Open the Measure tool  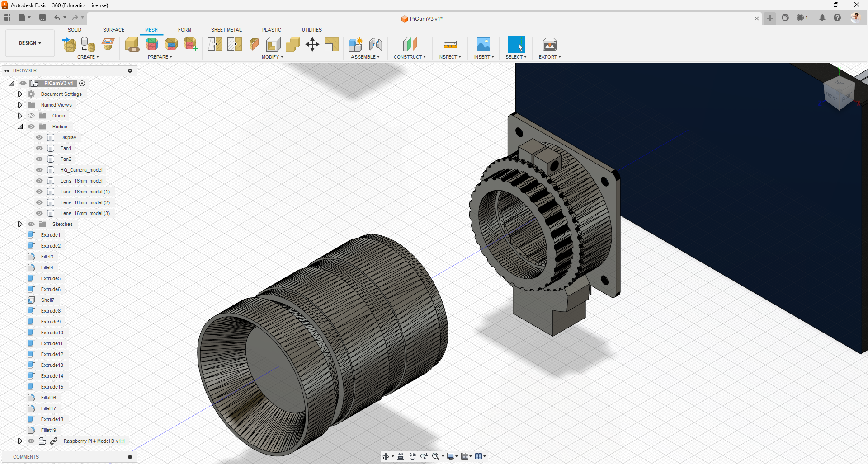click(x=450, y=44)
